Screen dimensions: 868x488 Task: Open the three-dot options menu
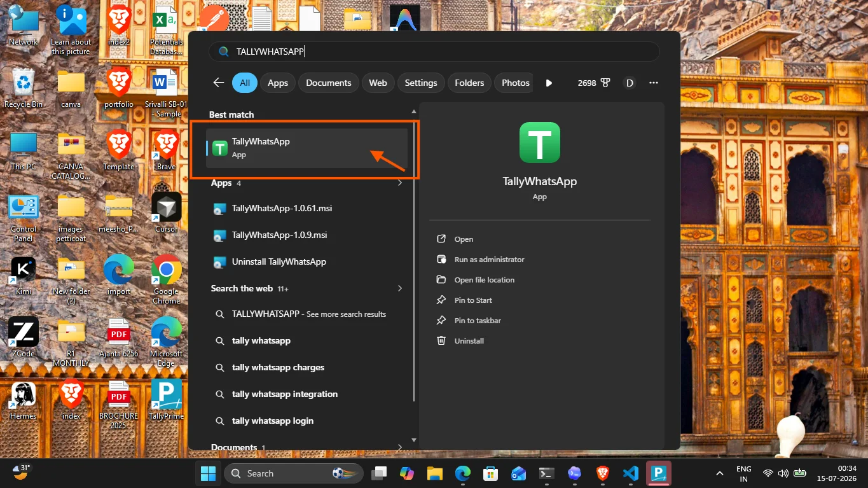(x=653, y=83)
